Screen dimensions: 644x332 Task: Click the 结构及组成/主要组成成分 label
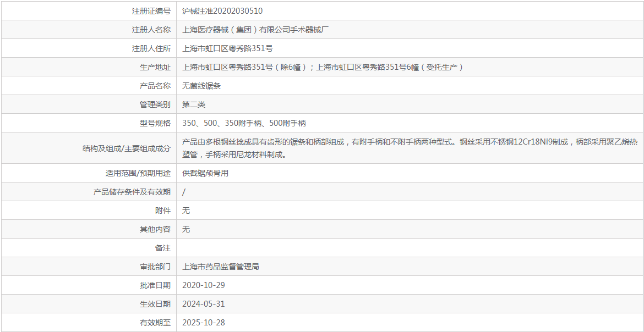pyautogui.click(x=126, y=148)
